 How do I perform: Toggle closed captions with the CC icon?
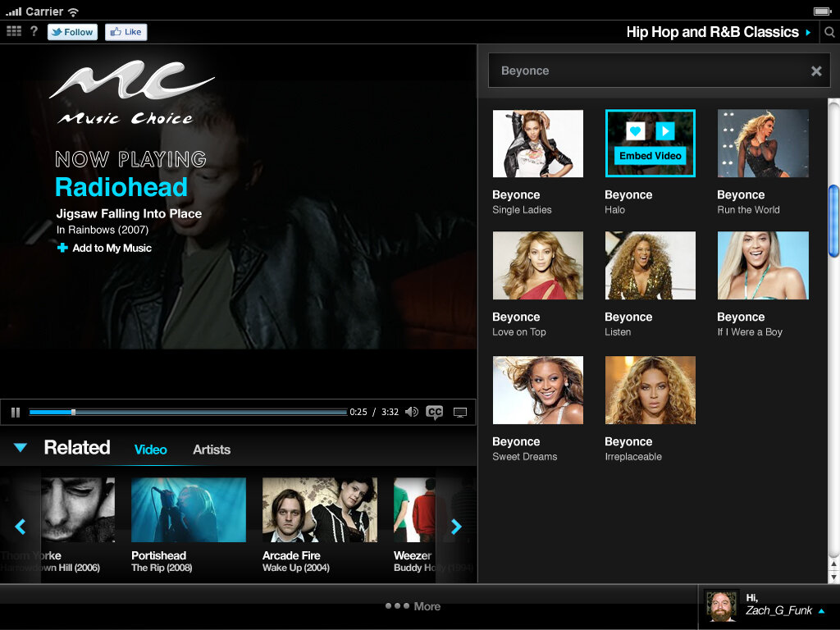click(x=435, y=412)
